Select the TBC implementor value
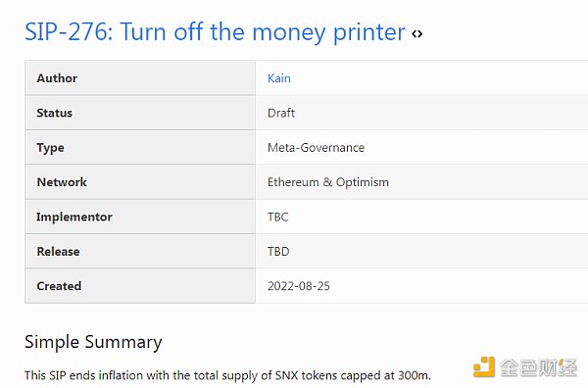The height and width of the screenshot is (388, 588). [278, 217]
